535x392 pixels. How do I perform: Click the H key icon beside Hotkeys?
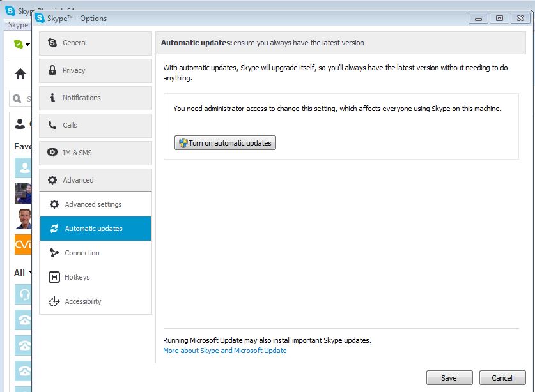coord(54,277)
